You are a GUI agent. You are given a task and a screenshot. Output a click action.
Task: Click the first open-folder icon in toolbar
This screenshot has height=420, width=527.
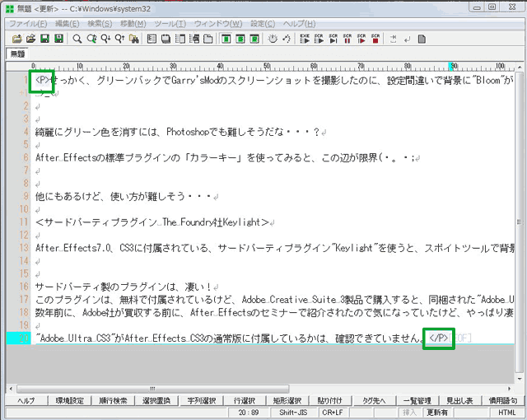pyautogui.click(x=18, y=38)
